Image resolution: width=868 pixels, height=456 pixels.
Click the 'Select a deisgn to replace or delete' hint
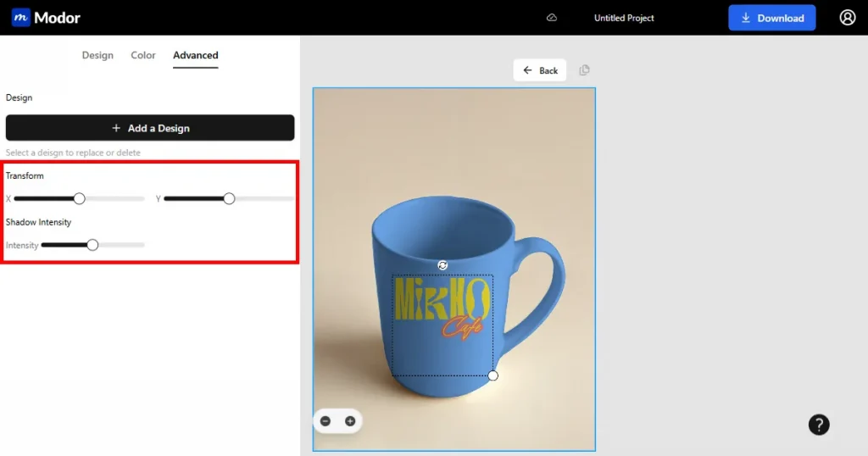[x=73, y=153]
